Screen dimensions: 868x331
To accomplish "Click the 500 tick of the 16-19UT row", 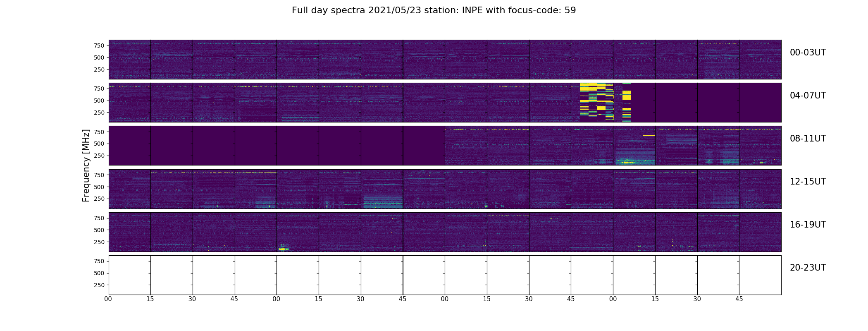I will click(x=99, y=230).
